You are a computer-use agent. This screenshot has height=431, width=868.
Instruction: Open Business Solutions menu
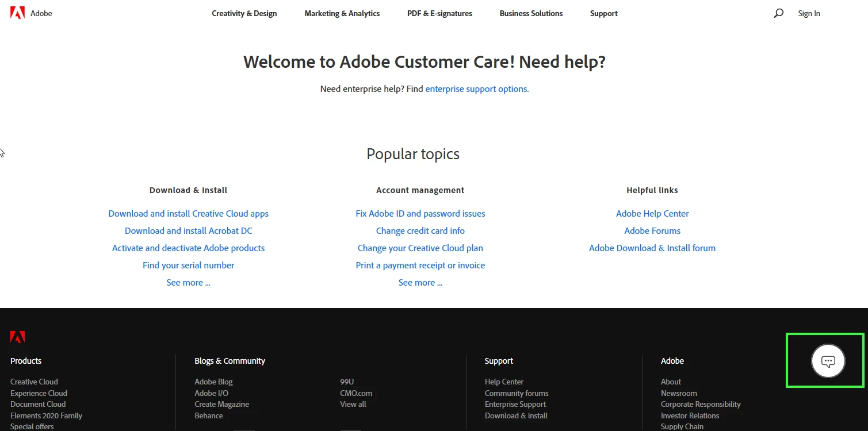(531, 13)
